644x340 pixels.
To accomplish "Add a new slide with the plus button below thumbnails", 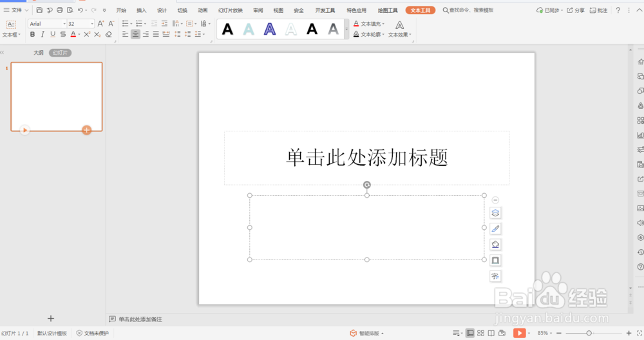I will point(50,318).
